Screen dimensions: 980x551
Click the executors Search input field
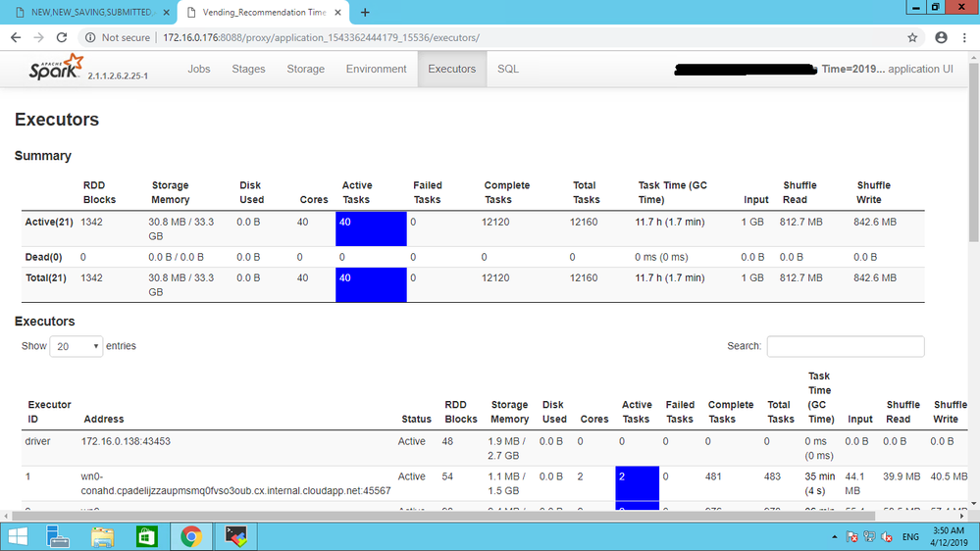point(845,346)
